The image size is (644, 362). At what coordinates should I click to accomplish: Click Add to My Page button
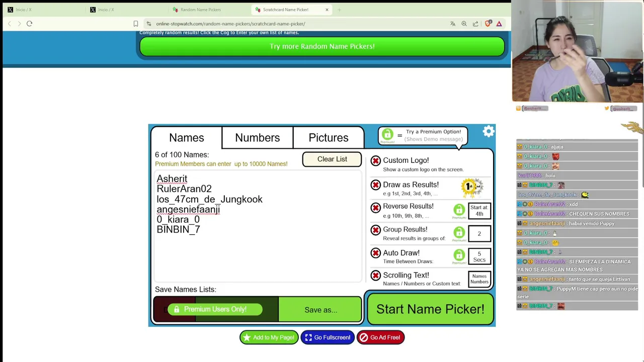pos(269,337)
